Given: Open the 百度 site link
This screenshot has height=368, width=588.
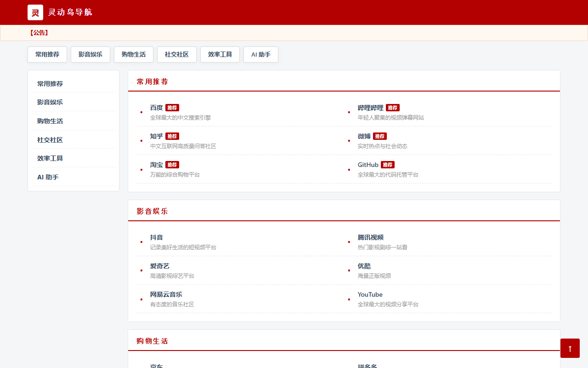Looking at the screenshot, I should (157, 108).
